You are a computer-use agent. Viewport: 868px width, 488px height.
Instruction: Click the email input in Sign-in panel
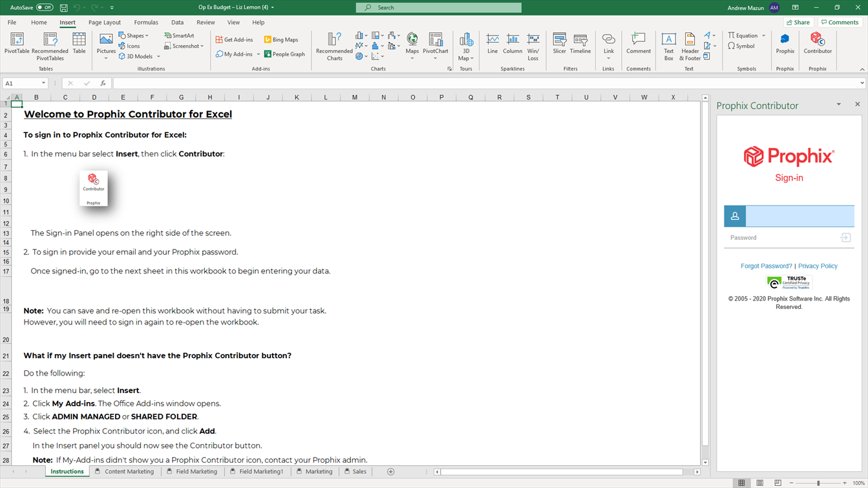(x=799, y=216)
